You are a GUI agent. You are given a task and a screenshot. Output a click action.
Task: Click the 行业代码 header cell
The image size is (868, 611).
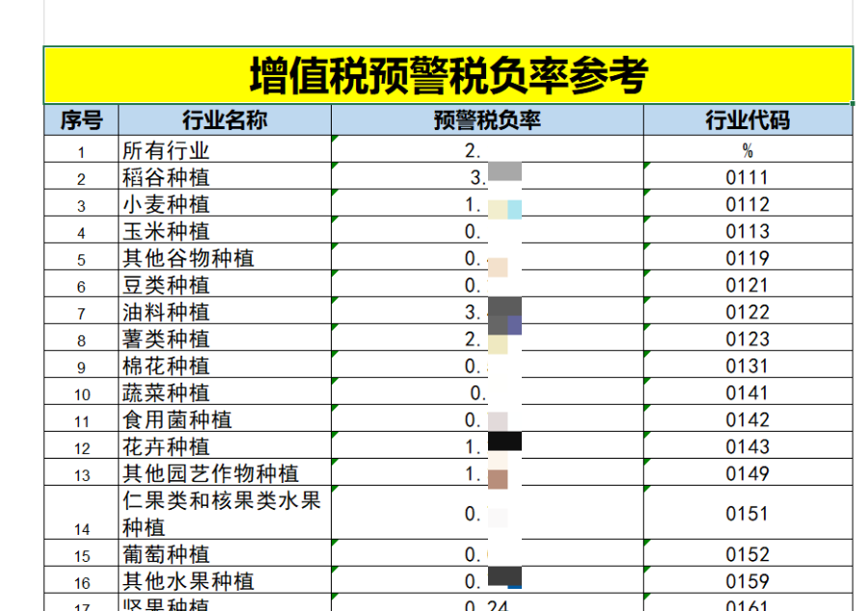click(747, 120)
